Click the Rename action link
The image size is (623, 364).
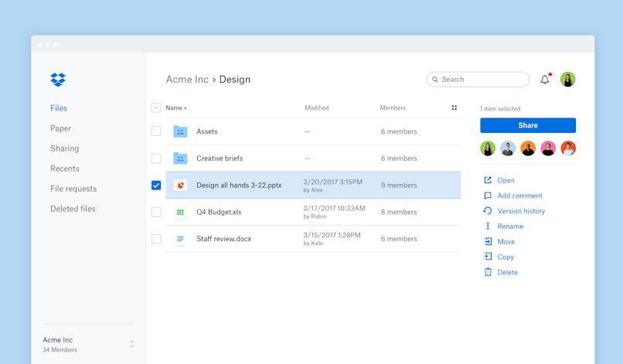pyautogui.click(x=510, y=226)
